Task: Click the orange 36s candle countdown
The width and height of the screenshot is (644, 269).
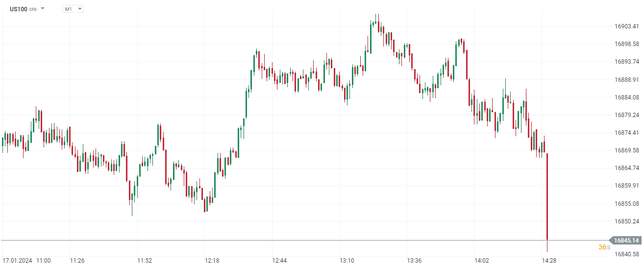Action: (x=604, y=247)
